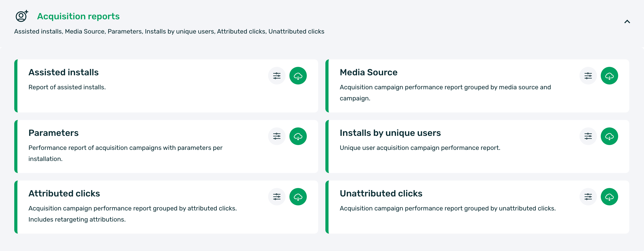Click the acquisition user-plus icon
644x251 pixels.
point(22,16)
